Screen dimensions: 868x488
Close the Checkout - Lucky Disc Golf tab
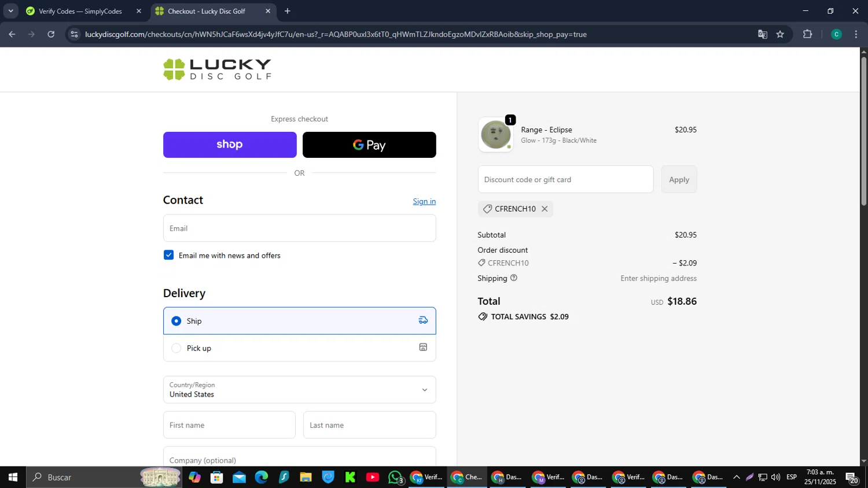[268, 11]
